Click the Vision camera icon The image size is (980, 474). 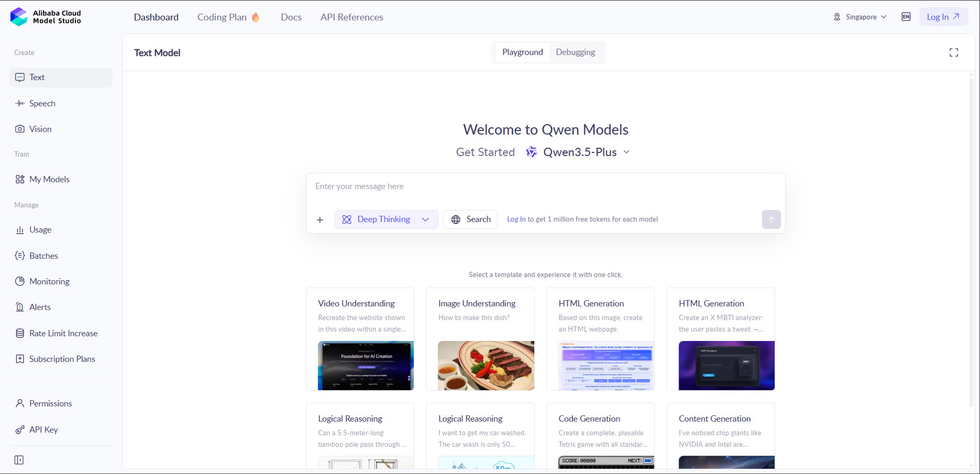pyautogui.click(x=20, y=129)
